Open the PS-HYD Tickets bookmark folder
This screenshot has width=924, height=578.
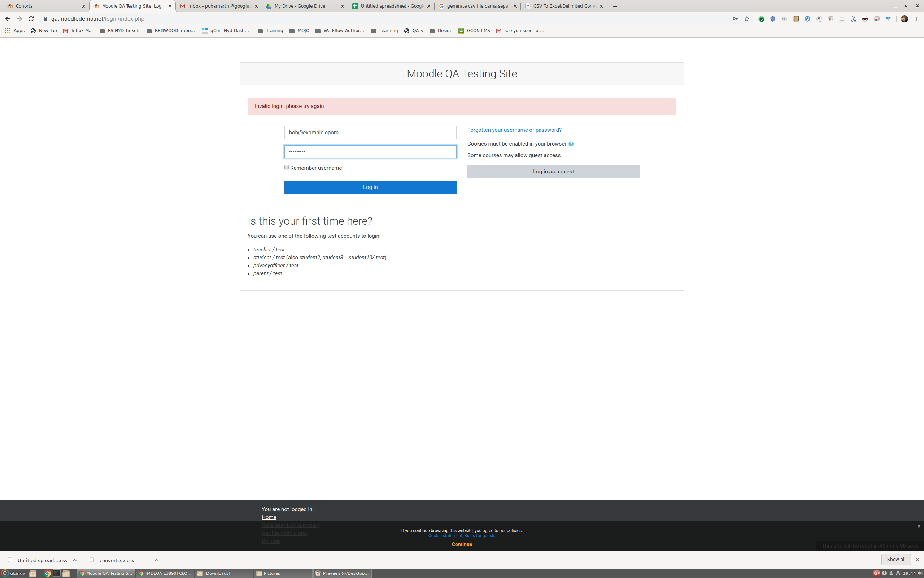120,31
